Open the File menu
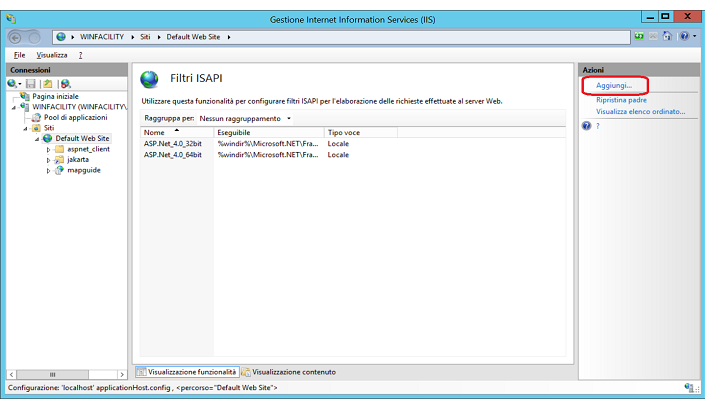This screenshot has width=705, height=399. [19, 55]
